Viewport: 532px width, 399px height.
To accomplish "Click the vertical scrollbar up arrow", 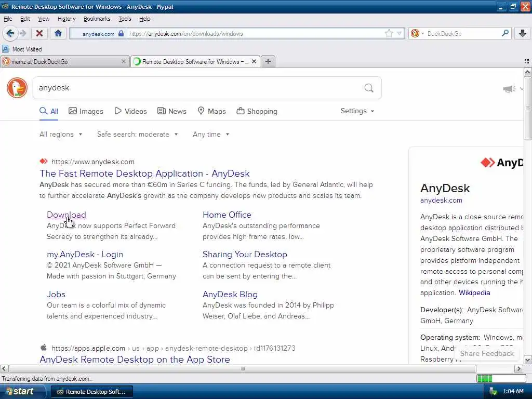I will pos(527,72).
